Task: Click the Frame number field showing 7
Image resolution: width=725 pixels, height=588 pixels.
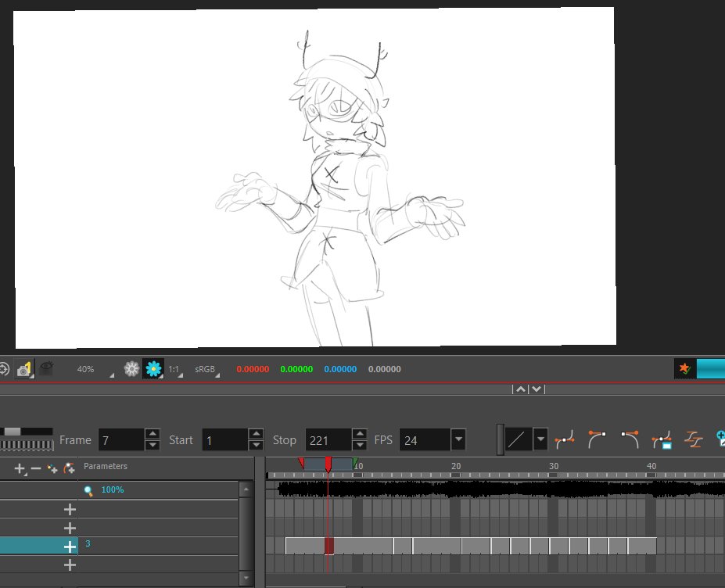Action: tap(121, 440)
